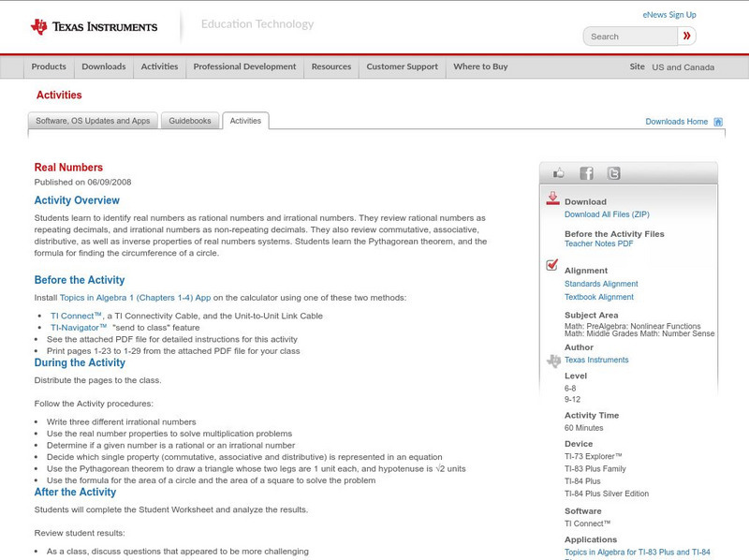Click the Texas Instruments logo
This screenshot has height=560, width=749.
(95, 27)
